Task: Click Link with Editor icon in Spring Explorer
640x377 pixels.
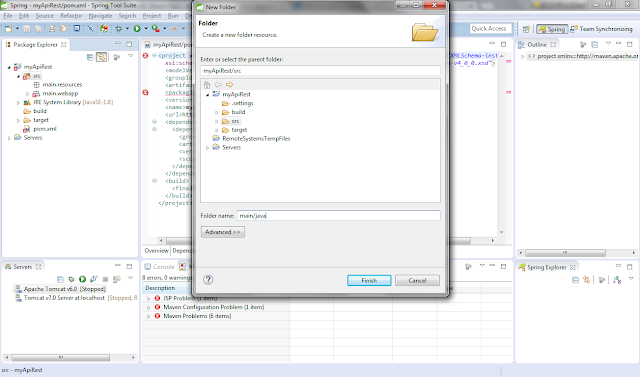Action: click(x=587, y=280)
